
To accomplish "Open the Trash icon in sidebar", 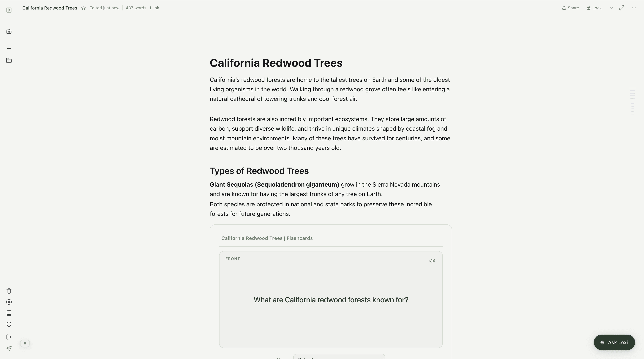I will click(9, 291).
